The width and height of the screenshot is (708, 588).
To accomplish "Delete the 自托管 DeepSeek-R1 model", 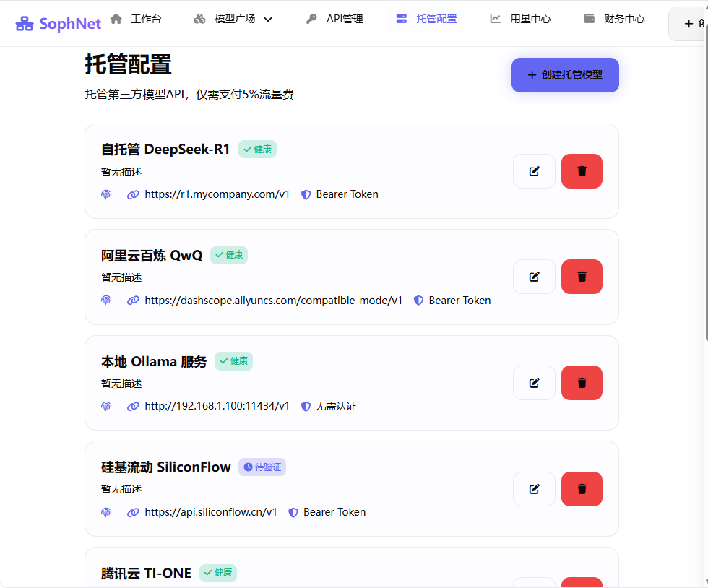I will tap(582, 171).
